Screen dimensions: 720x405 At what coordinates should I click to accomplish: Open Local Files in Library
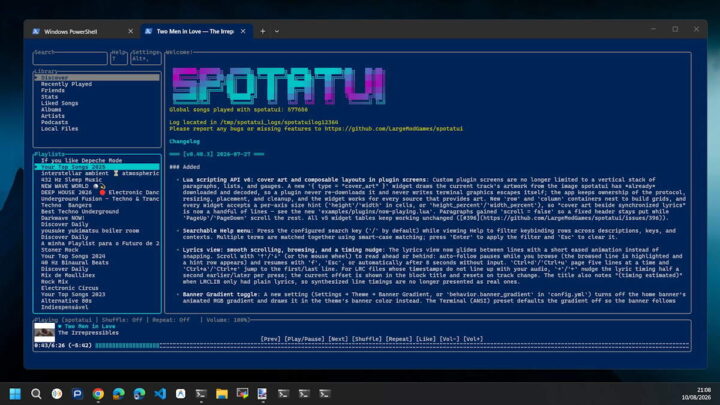(x=59, y=129)
